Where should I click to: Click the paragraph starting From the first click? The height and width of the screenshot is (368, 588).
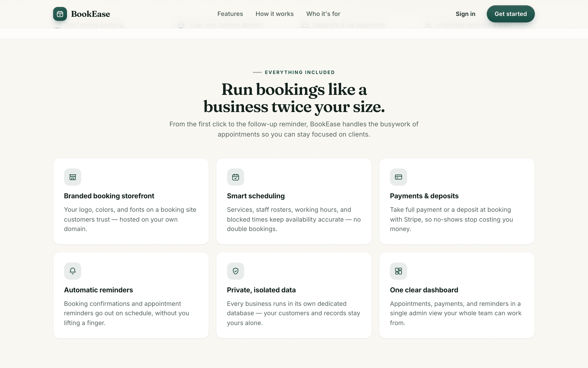tap(294, 129)
